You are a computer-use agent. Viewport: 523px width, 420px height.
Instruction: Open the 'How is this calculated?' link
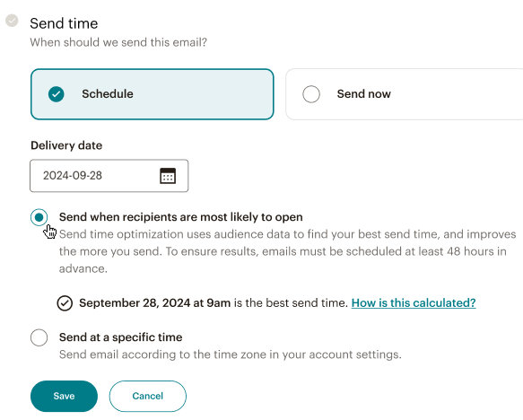click(x=414, y=303)
